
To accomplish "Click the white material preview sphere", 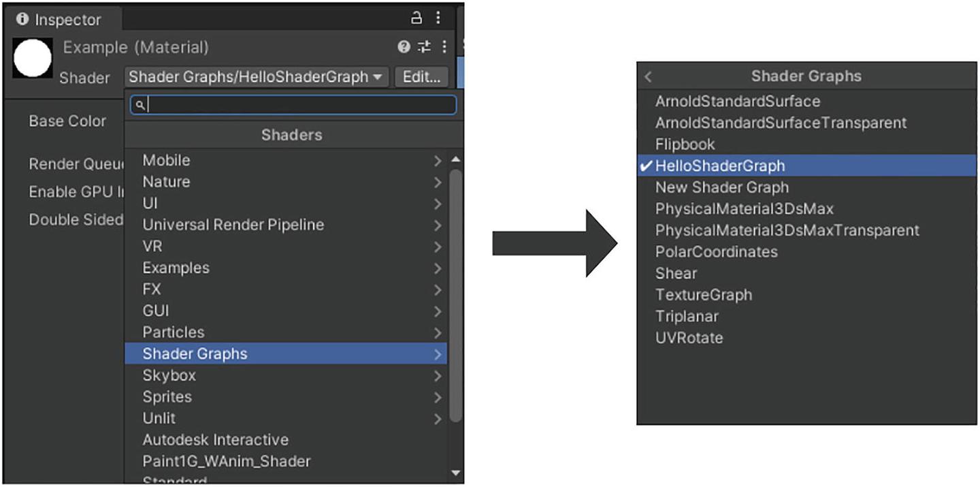I will point(33,58).
